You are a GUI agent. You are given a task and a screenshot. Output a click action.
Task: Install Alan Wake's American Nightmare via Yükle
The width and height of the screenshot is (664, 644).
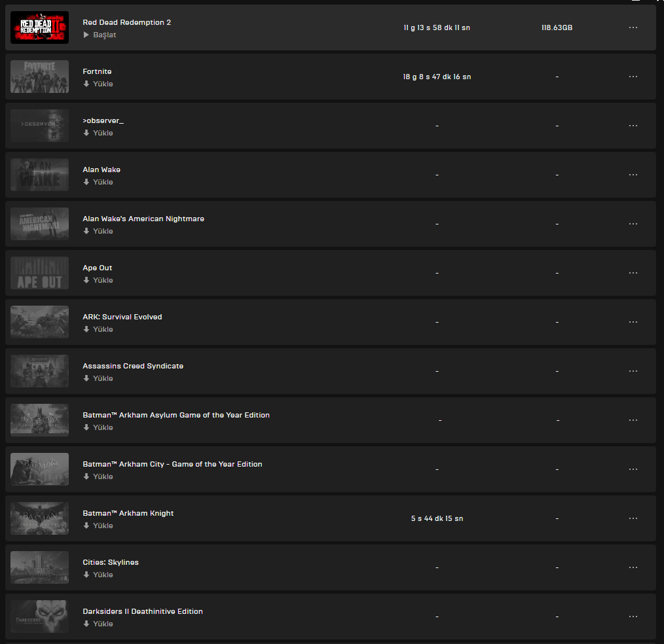(x=98, y=231)
